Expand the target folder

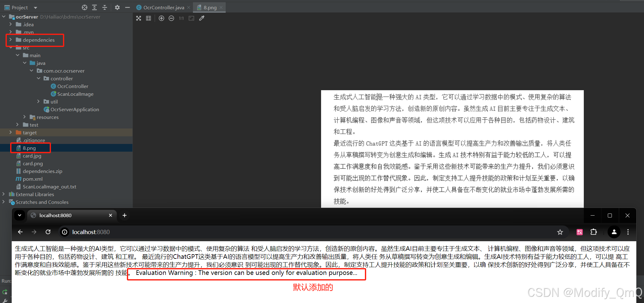[11, 132]
